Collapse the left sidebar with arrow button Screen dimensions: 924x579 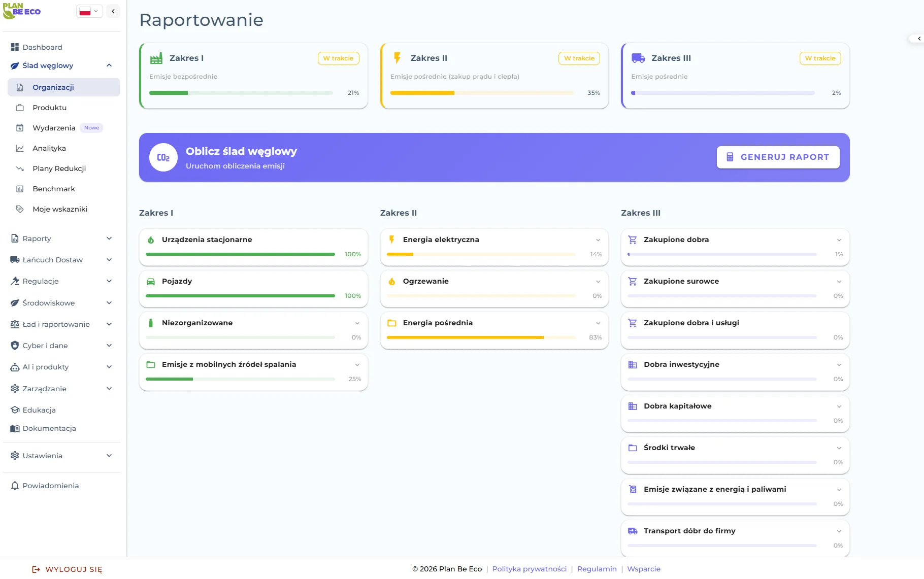click(x=113, y=11)
